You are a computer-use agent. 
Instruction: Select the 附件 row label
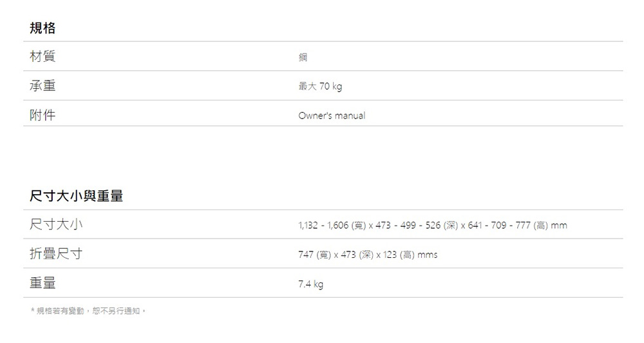coord(43,115)
